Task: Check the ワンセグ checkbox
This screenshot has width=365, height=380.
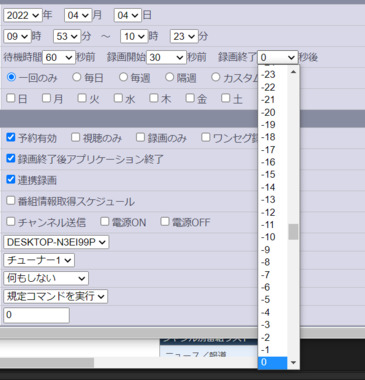Action: [x=206, y=137]
